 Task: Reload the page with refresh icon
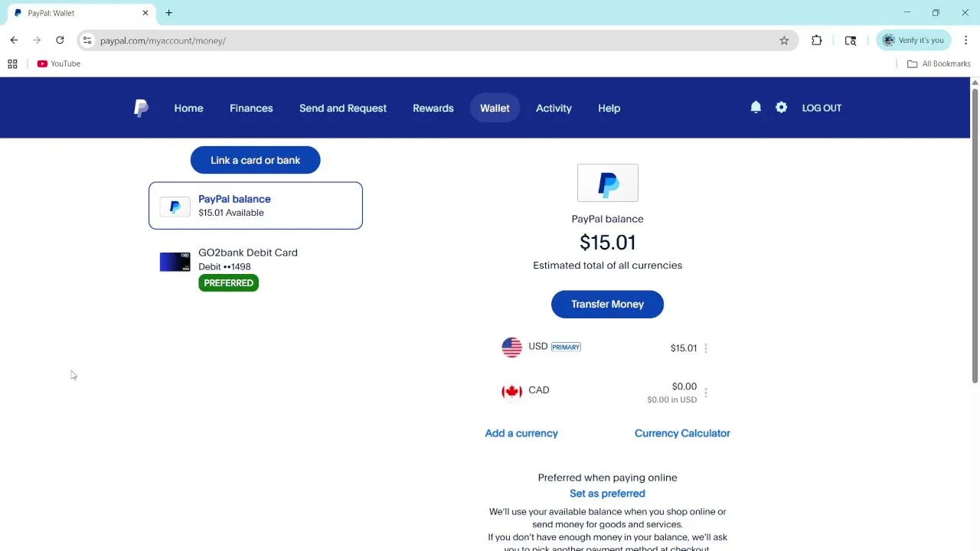click(60, 40)
